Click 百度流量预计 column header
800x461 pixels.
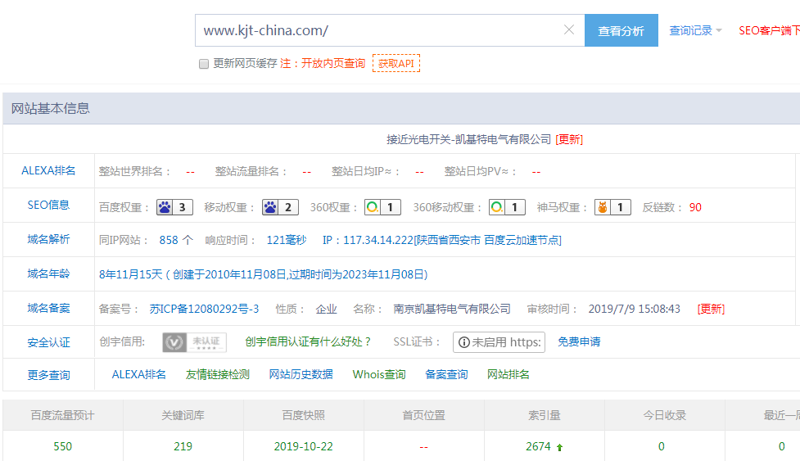[63, 416]
